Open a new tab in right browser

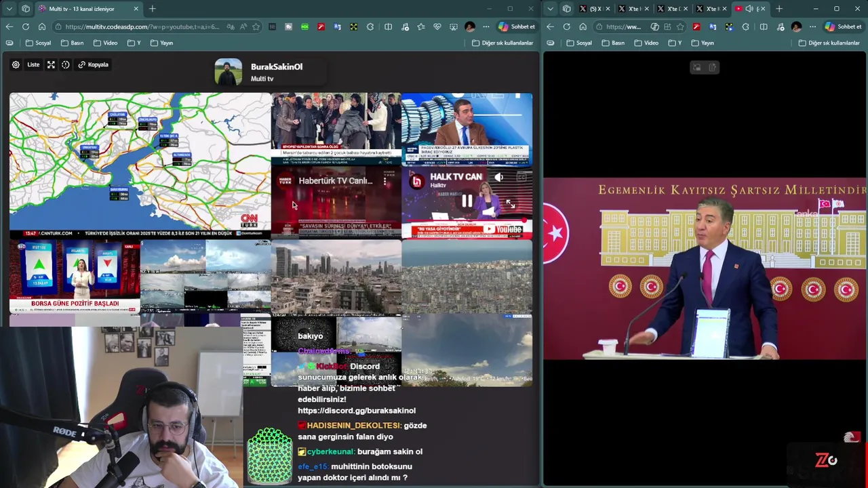click(x=779, y=9)
